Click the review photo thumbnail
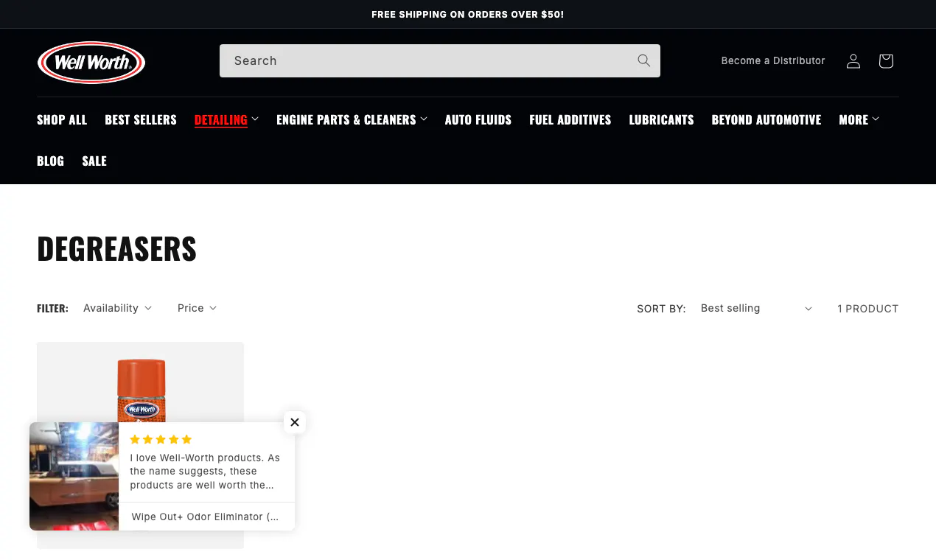The width and height of the screenshot is (936, 560). tap(74, 476)
